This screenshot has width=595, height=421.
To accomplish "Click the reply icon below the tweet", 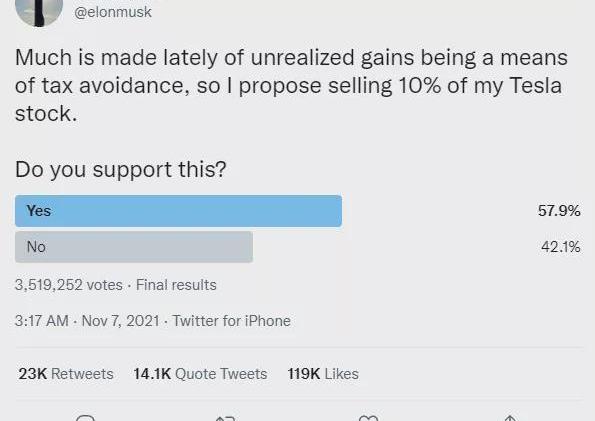I will pos(85,418).
